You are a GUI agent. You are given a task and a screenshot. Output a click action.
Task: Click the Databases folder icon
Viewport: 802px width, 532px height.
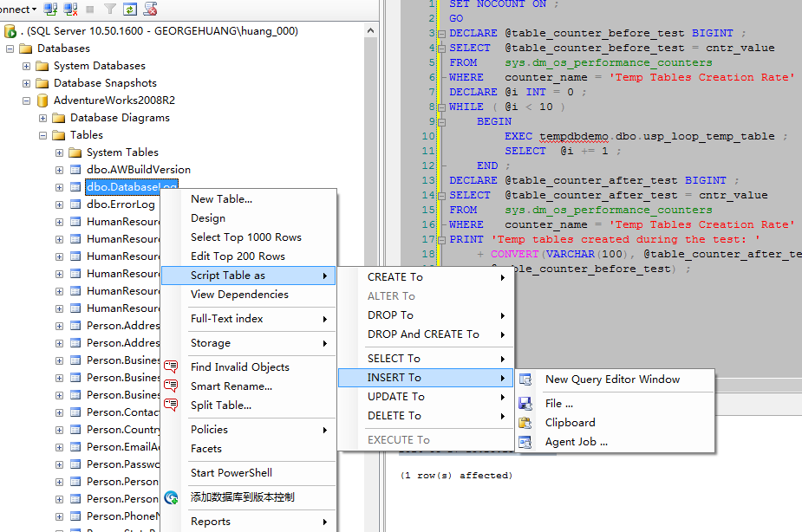pyautogui.click(x=25, y=49)
